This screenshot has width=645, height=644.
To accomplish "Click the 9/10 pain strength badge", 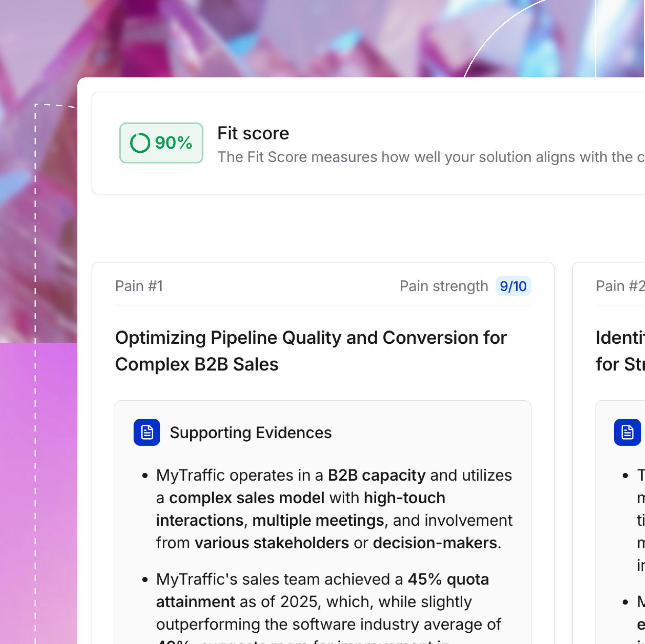I will pos(513,286).
